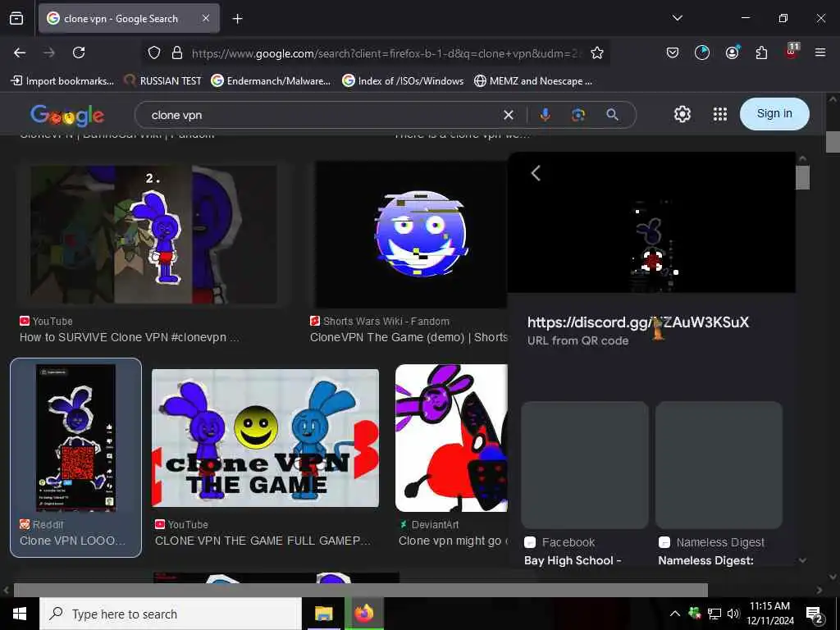Open CLONE VPN THE GAME FULL GAMEPLAY thumbnail
The image size is (840, 630).
pyautogui.click(x=265, y=438)
